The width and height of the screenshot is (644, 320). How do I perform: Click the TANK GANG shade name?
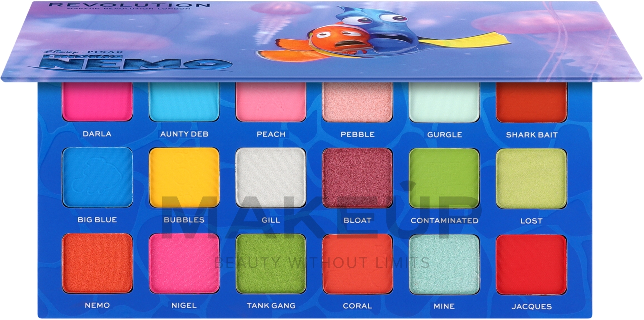click(271, 306)
